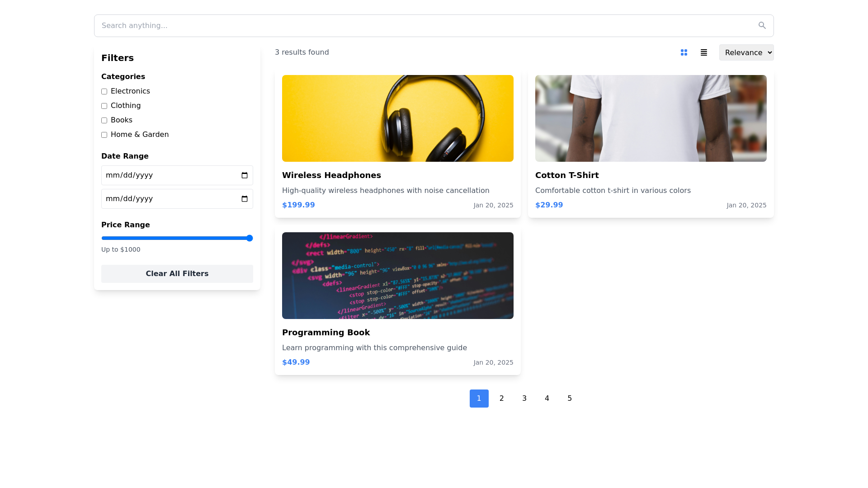Check the Books category
The width and height of the screenshot is (868, 488).
tap(104, 120)
